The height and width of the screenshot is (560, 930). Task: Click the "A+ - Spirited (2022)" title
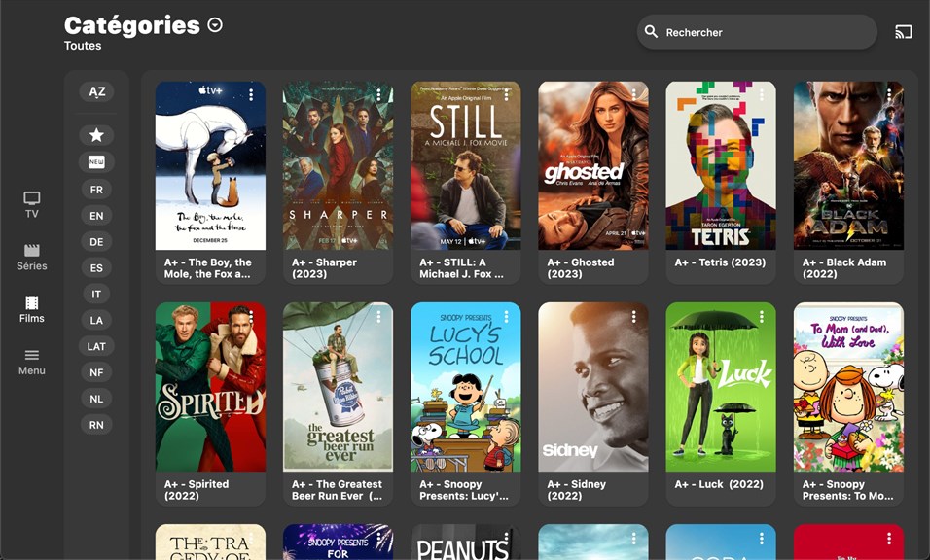click(x=197, y=489)
